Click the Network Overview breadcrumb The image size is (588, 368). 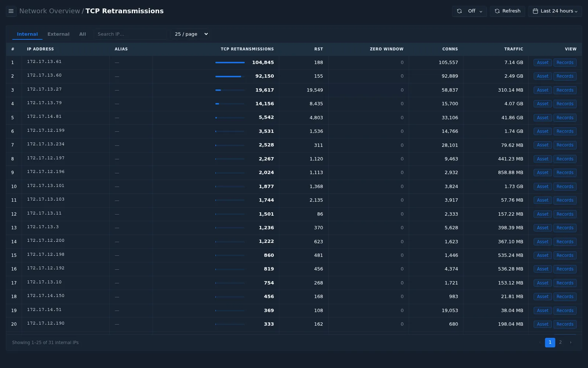coord(50,11)
